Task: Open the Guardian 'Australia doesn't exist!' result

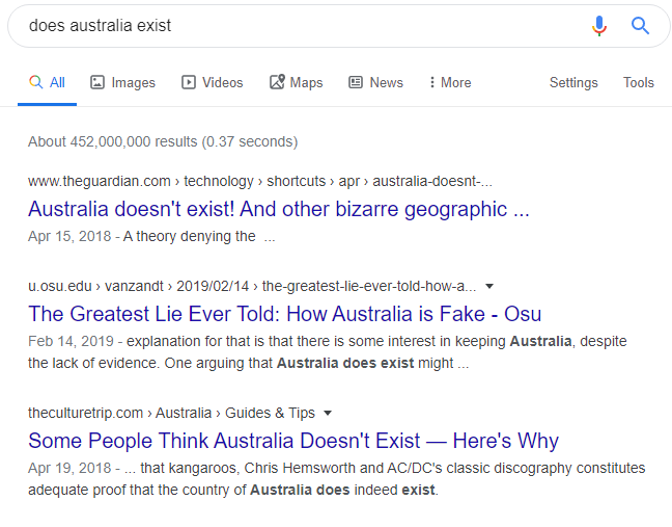Action: pos(278,210)
